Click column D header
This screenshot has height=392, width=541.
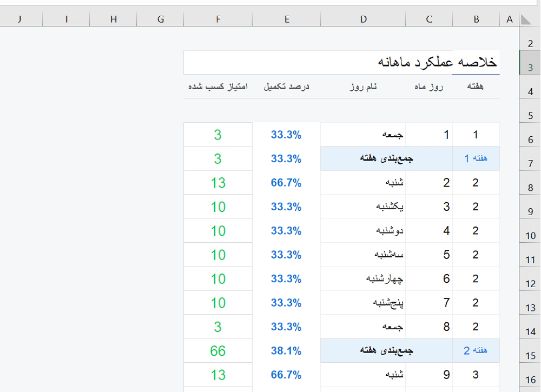click(363, 19)
